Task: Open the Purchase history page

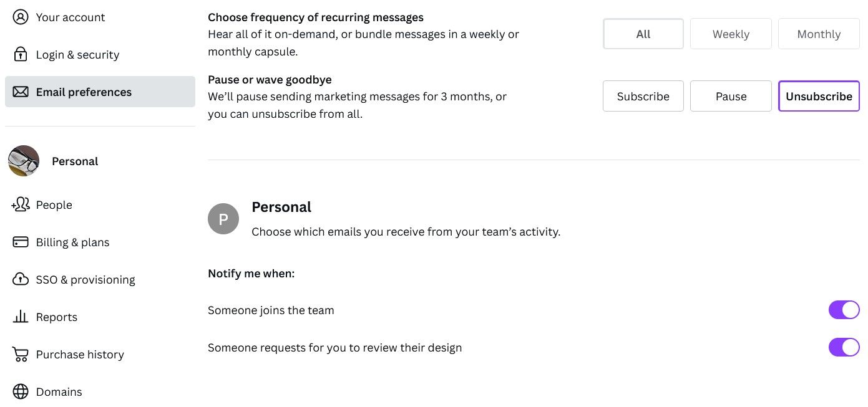Action: pyautogui.click(x=80, y=355)
